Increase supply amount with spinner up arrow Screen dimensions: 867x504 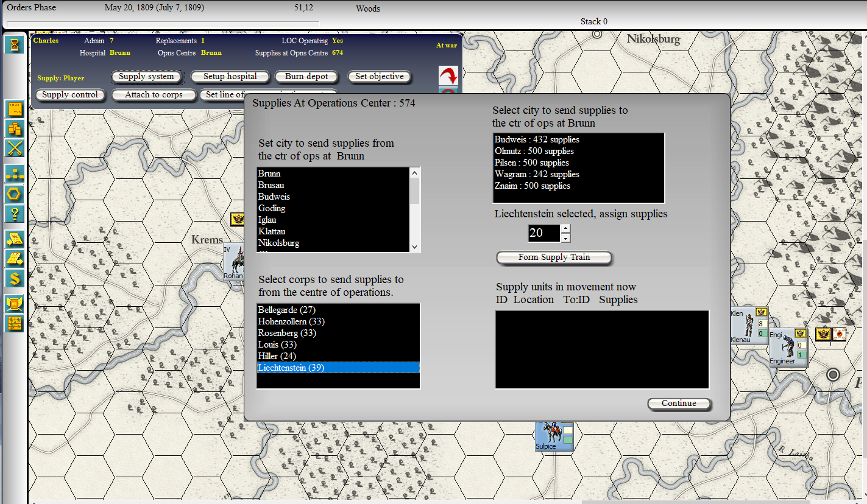click(565, 229)
